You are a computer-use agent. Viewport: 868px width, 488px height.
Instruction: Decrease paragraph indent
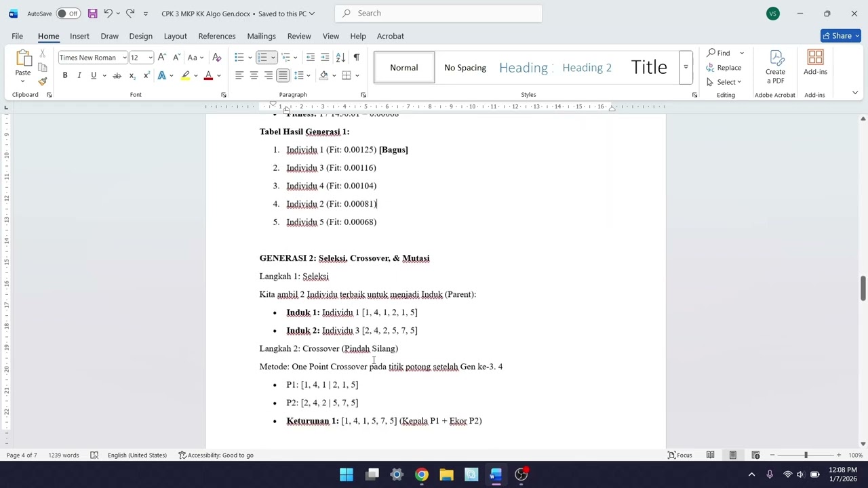[311, 58]
